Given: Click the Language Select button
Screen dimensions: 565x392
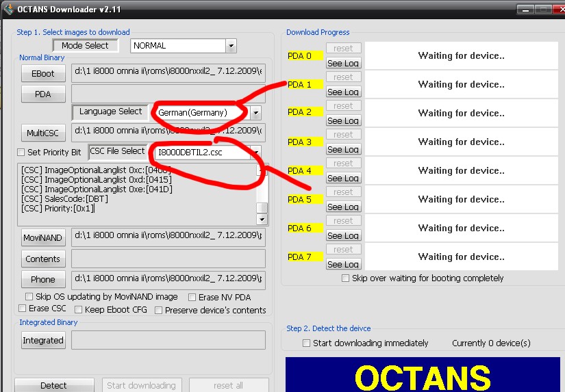Looking at the screenshot, I should [x=110, y=112].
